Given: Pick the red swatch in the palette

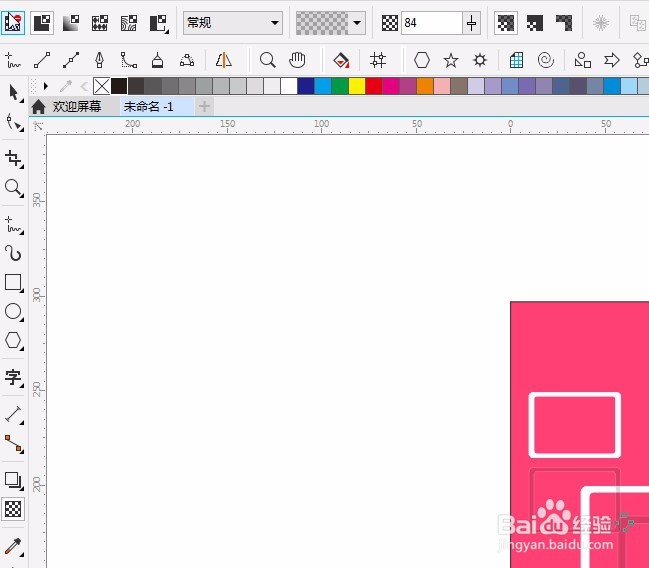Looking at the screenshot, I should tap(374, 86).
